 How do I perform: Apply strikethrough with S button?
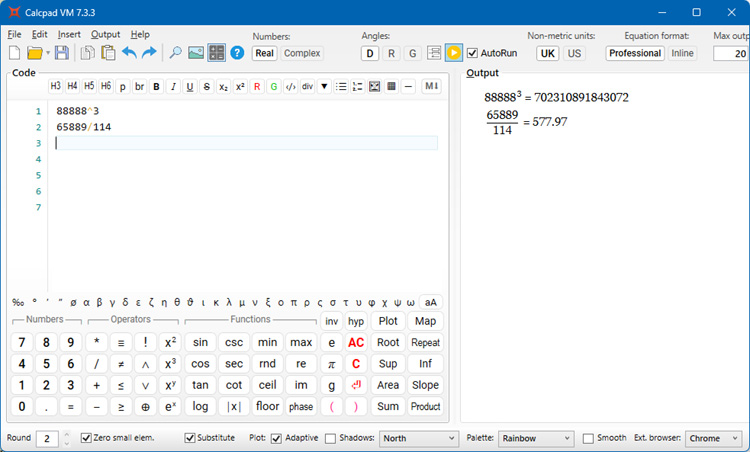(207, 87)
